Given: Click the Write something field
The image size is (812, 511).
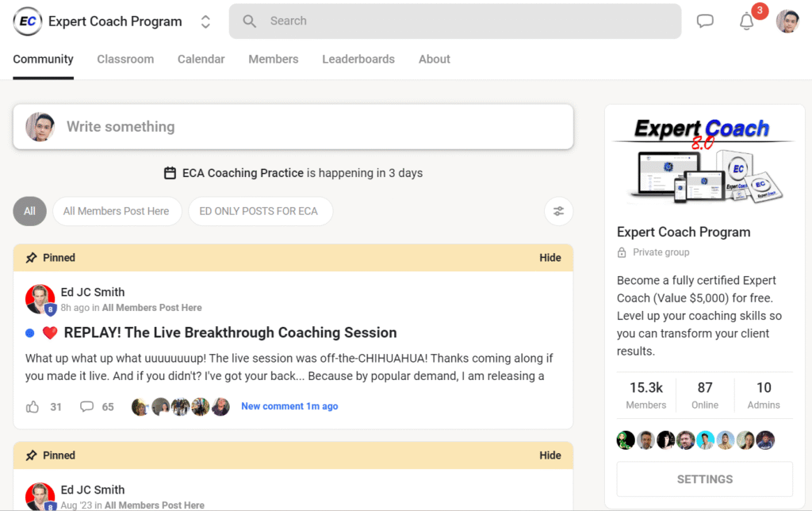Looking at the screenshot, I should pyautogui.click(x=293, y=127).
